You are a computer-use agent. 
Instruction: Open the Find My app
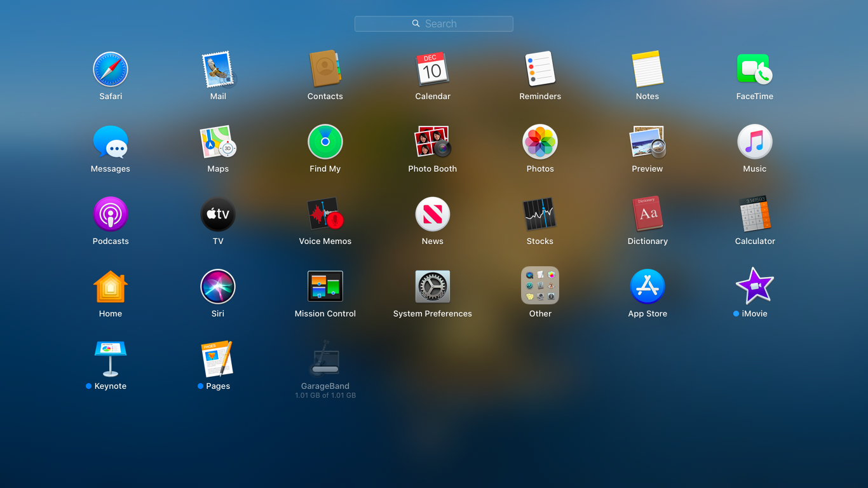(325, 142)
